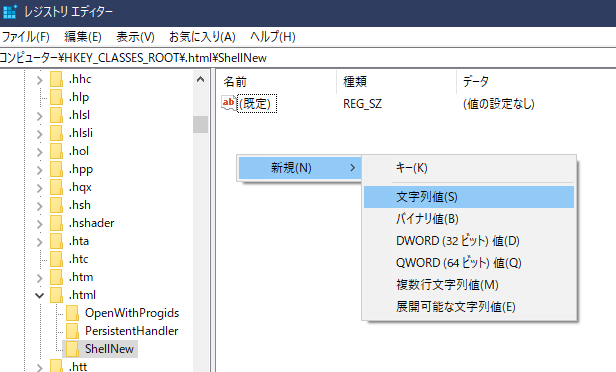Click the ShellNew folder icon
Viewport: 616px width, 372px height.
[x=72, y=349]
